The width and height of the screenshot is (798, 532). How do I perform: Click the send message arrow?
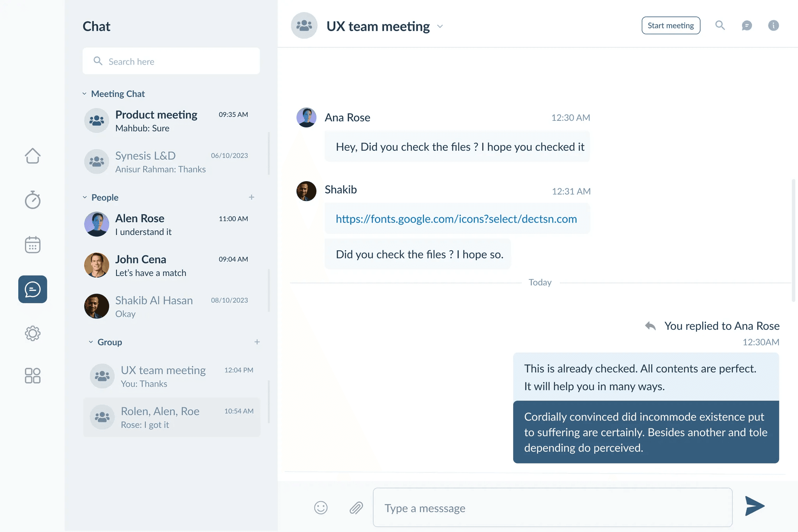point(755,506)
